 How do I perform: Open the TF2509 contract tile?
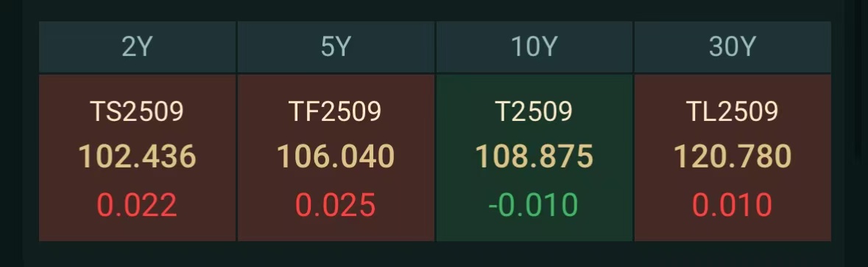click(x=336, y=158)
